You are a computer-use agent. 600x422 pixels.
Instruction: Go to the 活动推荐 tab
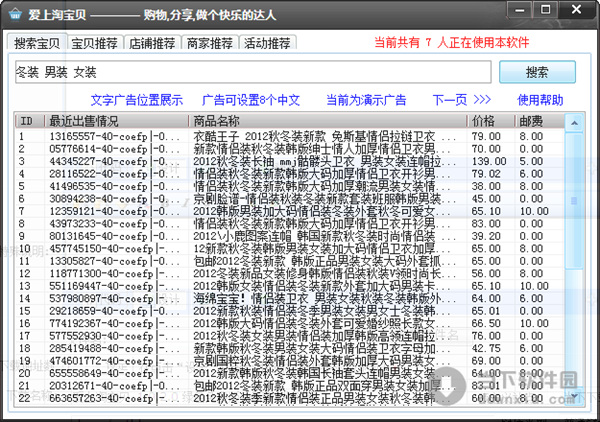(x=267, y=43)
